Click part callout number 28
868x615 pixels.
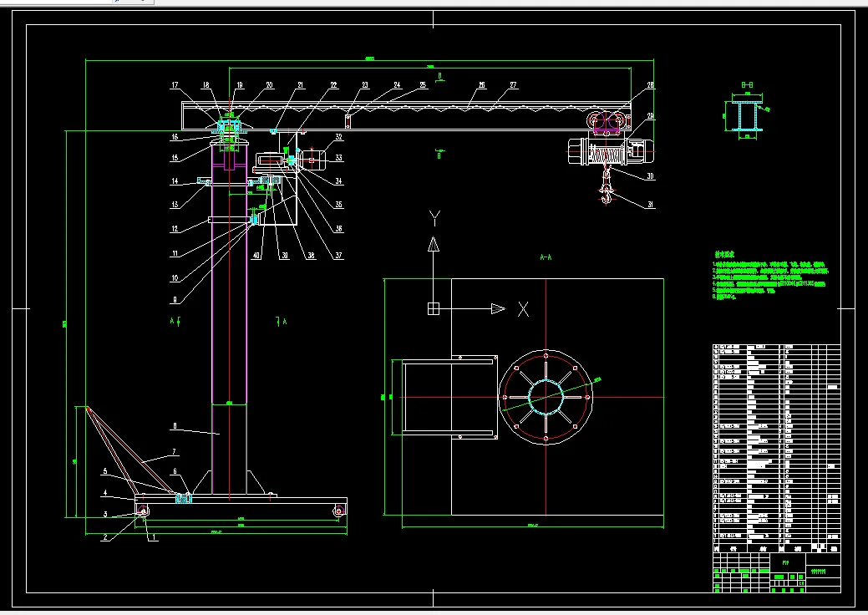(651, 85)
